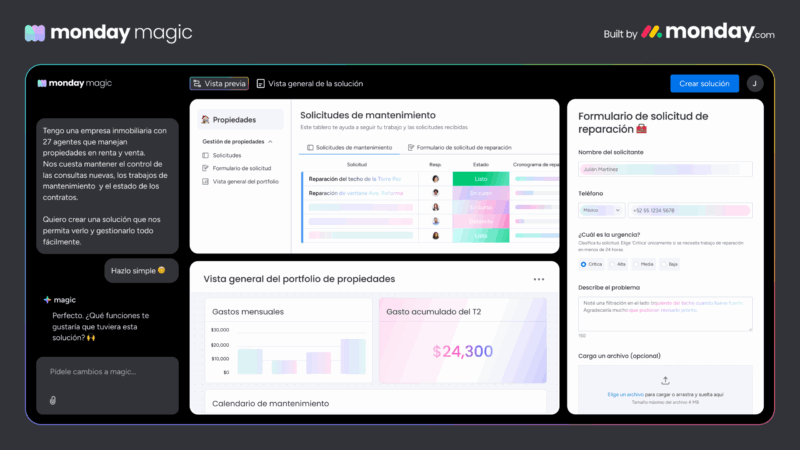Click the first responsible person avatar in table
Image resolution: width=800 pixels, height=450 pixels.
pyautogui.click(x=435, y=179)
